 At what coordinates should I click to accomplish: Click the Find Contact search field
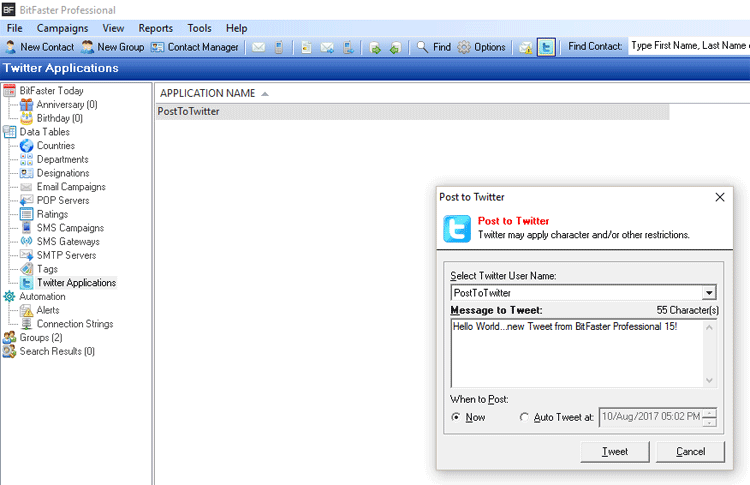tap(689, 46)
